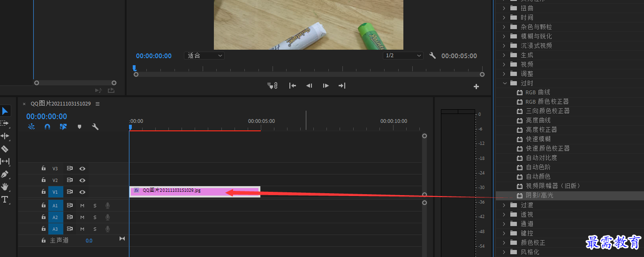
Task: Select the 三向颜色校正器 effect
Action: (x=548, y=111)
